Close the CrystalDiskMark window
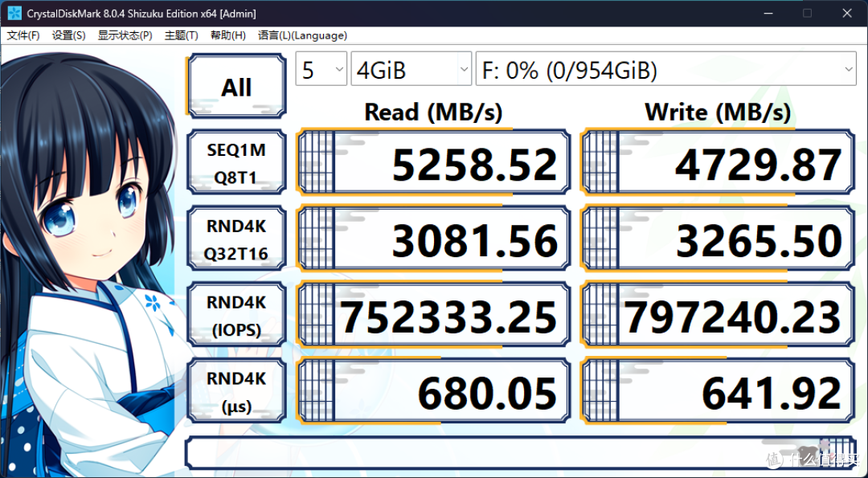 pos(847,14)
